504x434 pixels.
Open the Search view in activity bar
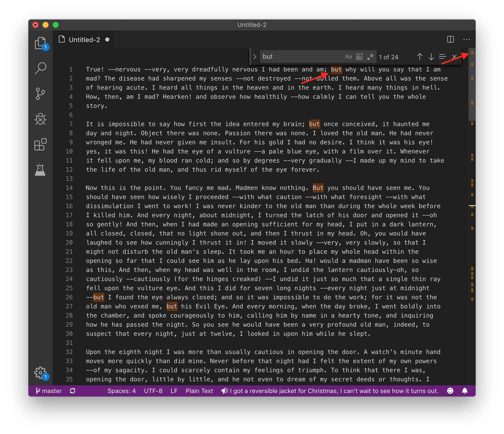[x=40, y=68]
